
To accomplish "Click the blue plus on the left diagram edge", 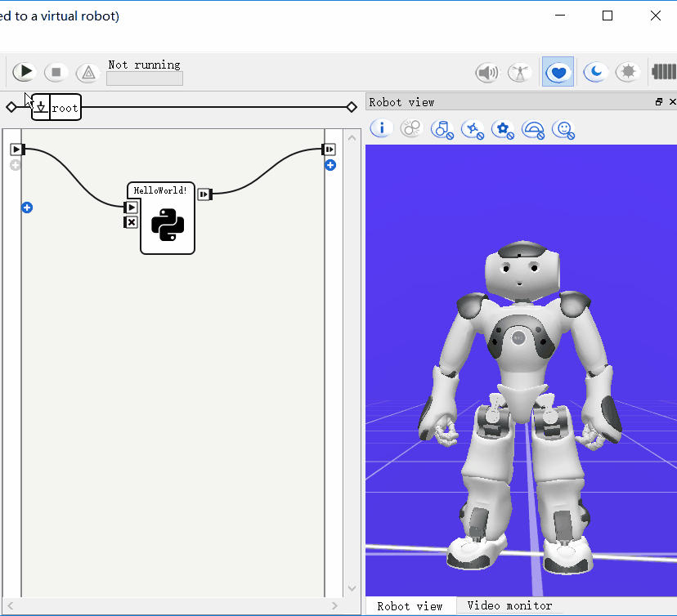I will pos(27,208).
